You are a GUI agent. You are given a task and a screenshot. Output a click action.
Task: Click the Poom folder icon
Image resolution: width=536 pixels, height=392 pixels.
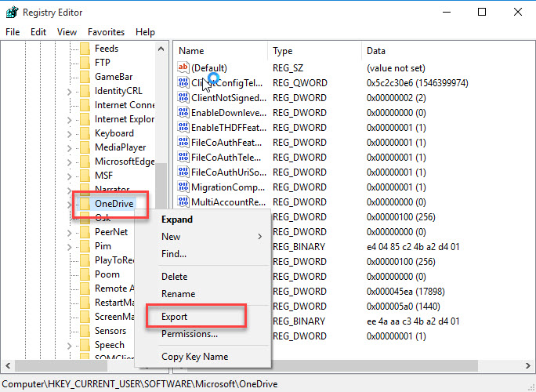click(85, 274)
